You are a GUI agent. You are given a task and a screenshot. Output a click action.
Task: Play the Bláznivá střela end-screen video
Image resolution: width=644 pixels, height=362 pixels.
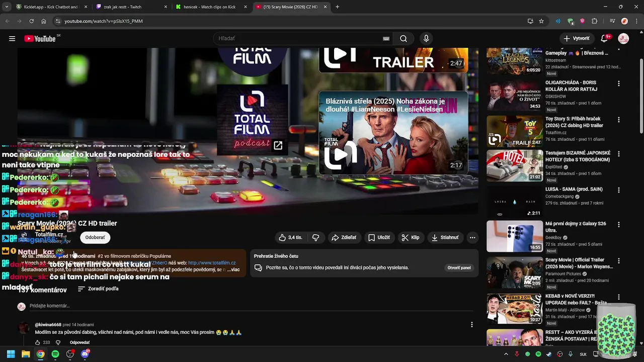point(393,133)
